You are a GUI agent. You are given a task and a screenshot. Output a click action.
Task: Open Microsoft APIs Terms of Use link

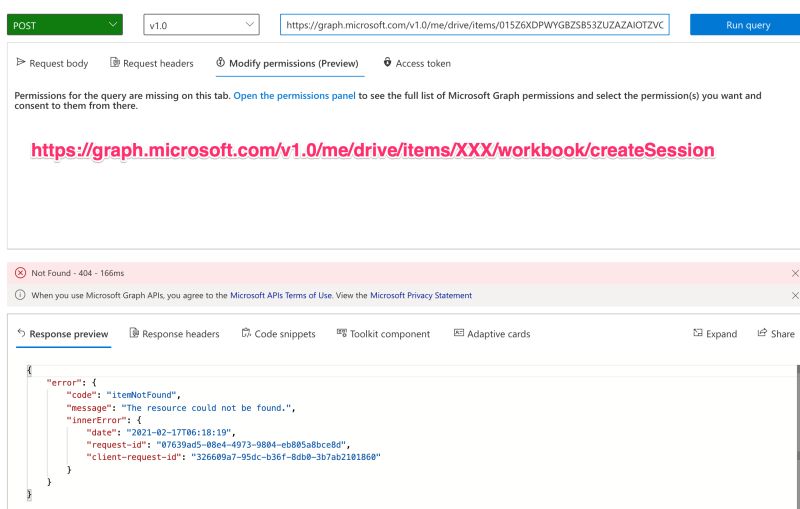pyautogui.click(x=281, y=295)
